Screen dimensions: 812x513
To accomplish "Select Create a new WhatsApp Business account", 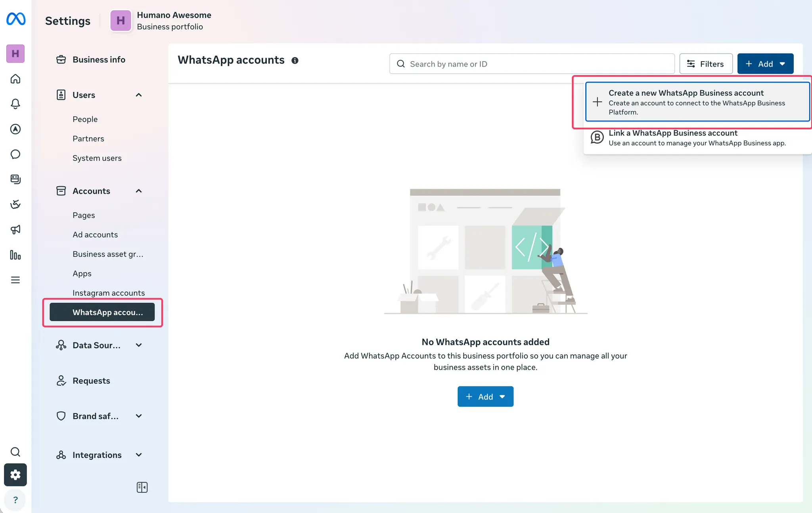I will 697,102.
